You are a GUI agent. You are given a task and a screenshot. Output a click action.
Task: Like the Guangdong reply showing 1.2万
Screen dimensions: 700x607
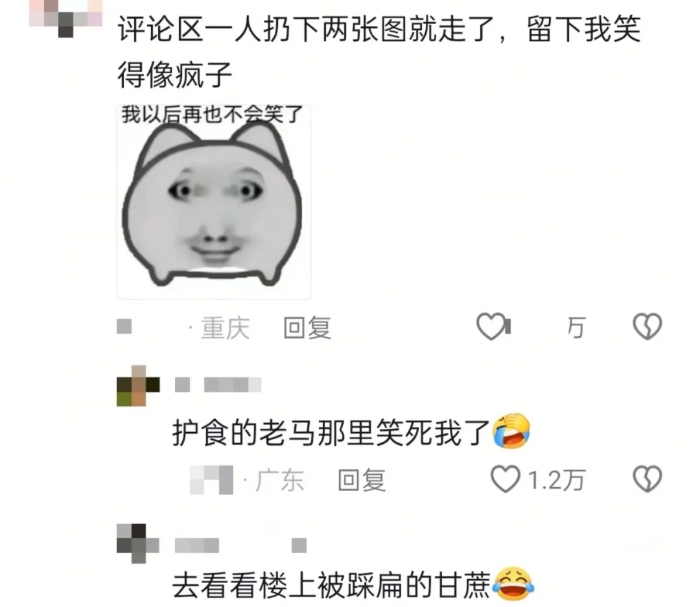pyautogui.click(x=506, y=479)
